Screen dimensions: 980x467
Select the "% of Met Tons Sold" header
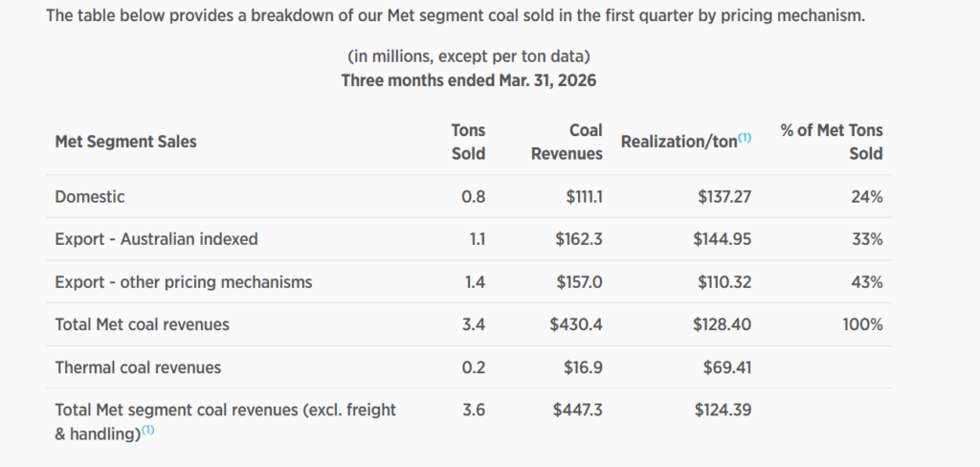click(x=832, y=142)
